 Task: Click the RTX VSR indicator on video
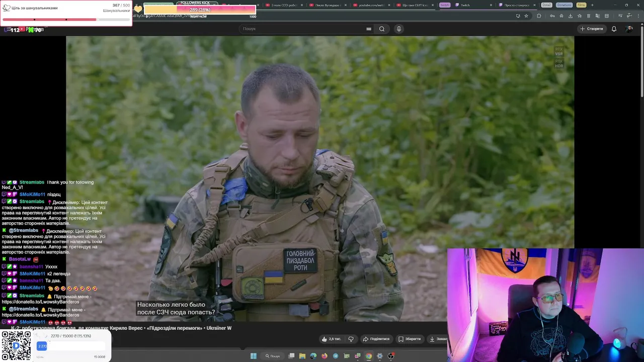[558, 51]
